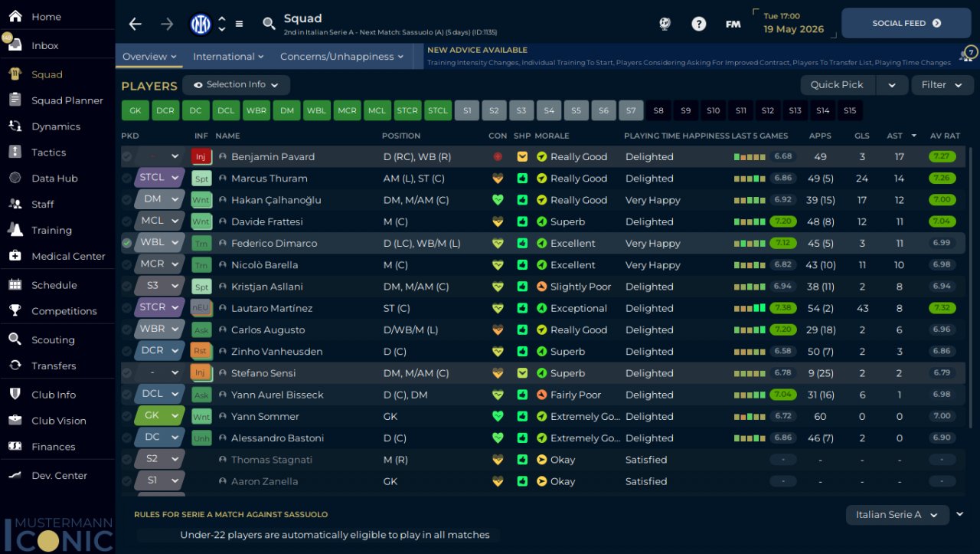The image size is (980, 554).
Task: Open the Staff section icon
Action: [x=15, y=205]
